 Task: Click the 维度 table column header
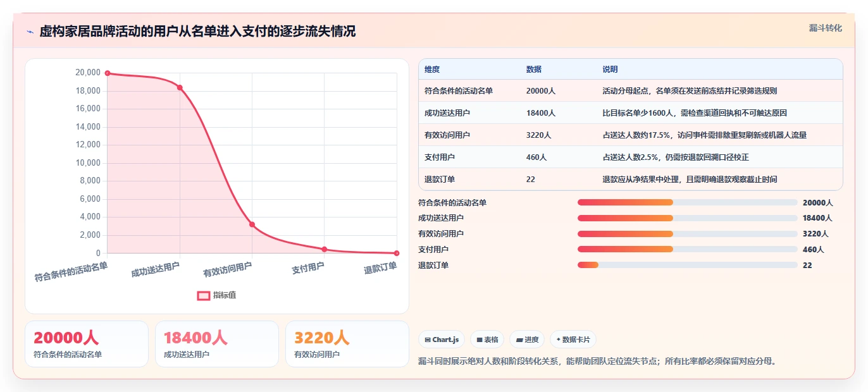432,70
